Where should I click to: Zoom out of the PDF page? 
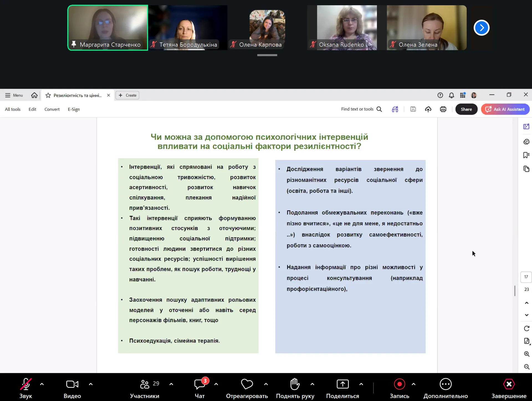(526, 367)
